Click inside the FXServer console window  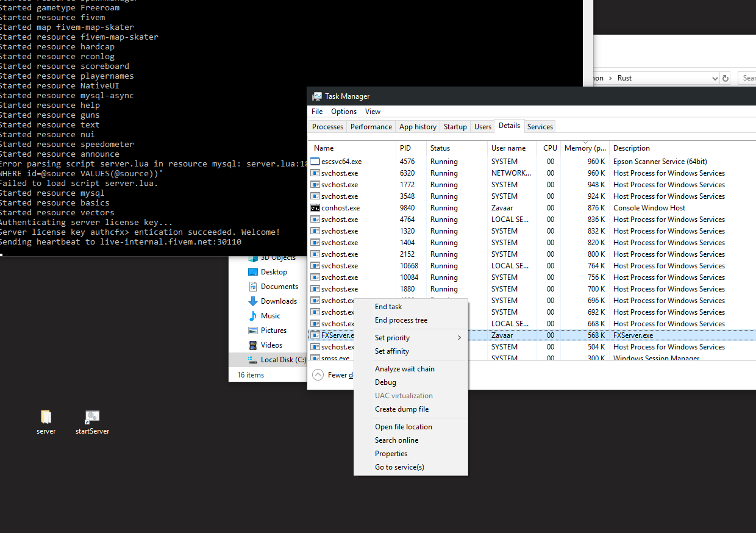click(291, 128)
